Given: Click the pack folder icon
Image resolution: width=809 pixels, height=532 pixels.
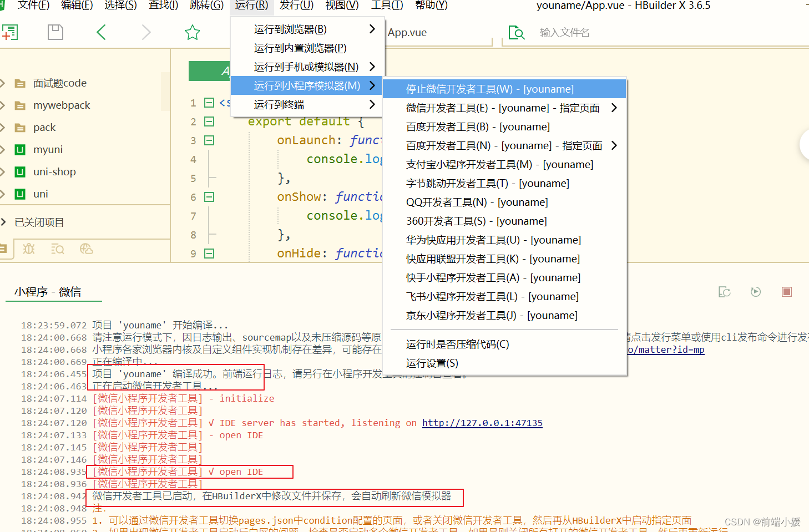Looking at the screenshot, I should (20, 128).
